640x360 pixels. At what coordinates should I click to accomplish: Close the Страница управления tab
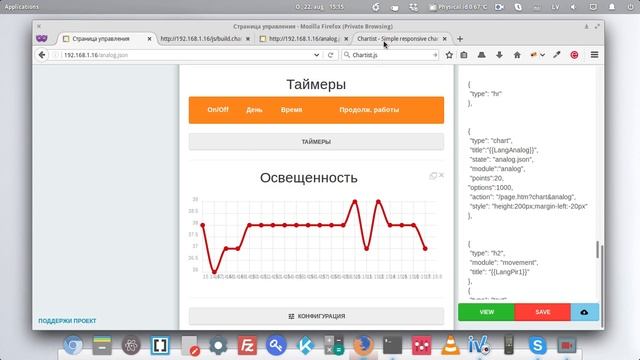tap(149, 39)
